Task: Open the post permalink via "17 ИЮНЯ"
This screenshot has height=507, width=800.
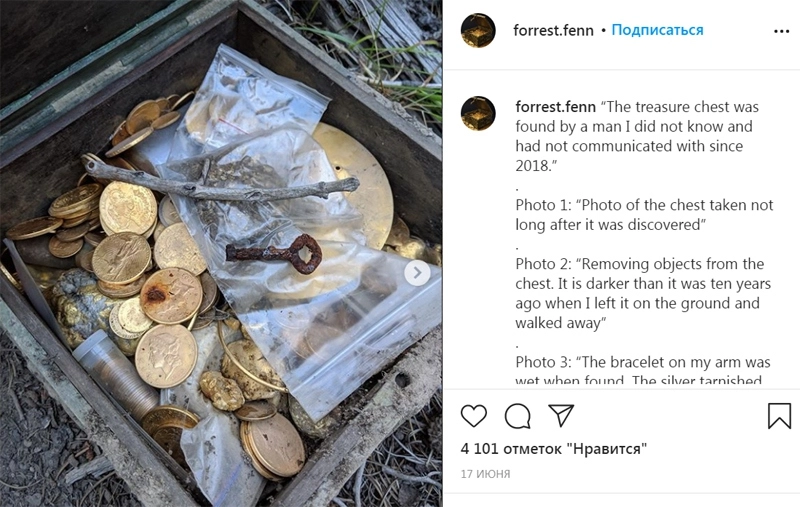Action: click(485, 473)
